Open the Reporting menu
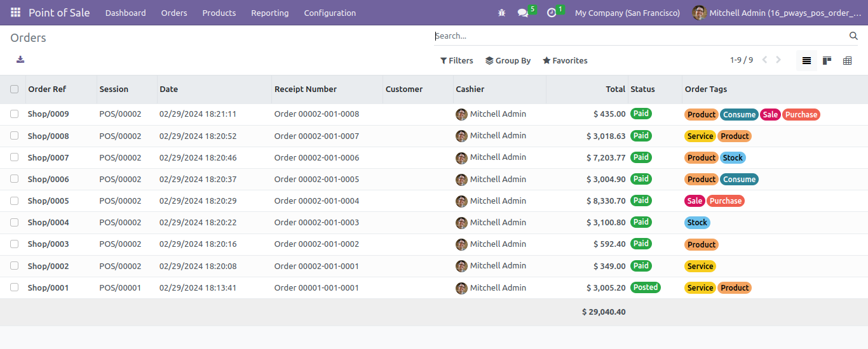This screenshot has width=868, height=349. click(269, 13)
